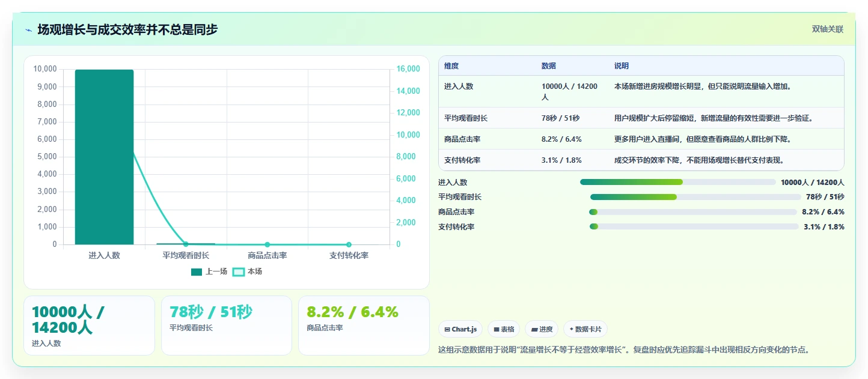Click the lightning icon beside the title
868x379 pixels.
(29, 30)
